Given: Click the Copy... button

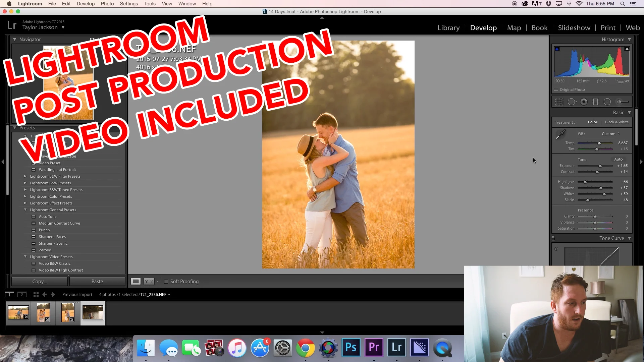Looking at the screenshot, I should tap(39, 282).
